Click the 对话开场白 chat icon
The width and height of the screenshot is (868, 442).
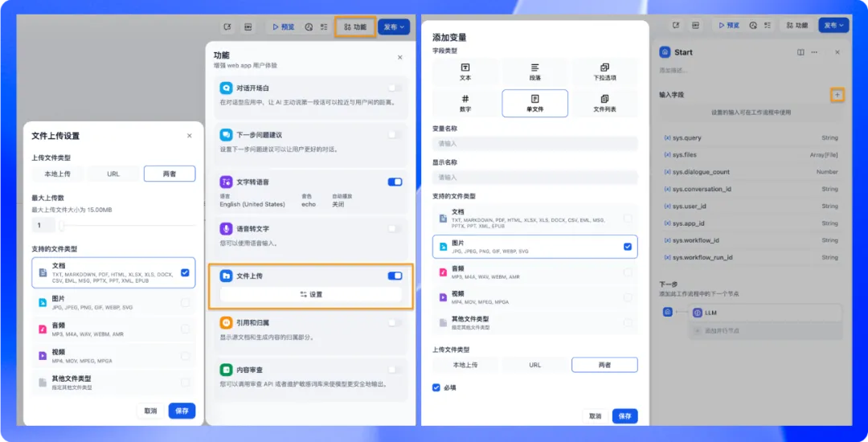[226, 88]
